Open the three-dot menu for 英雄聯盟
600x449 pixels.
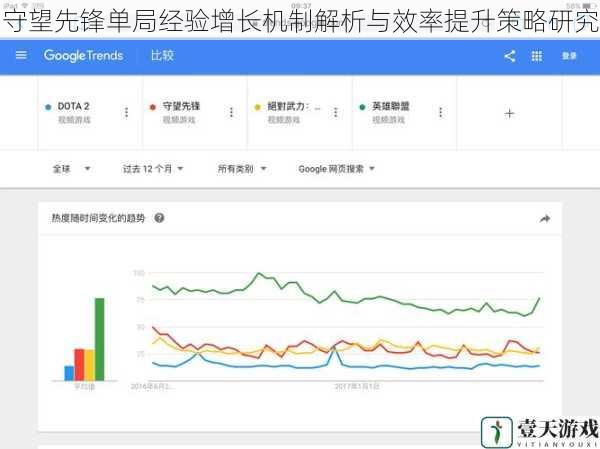[x=440, y=113]
